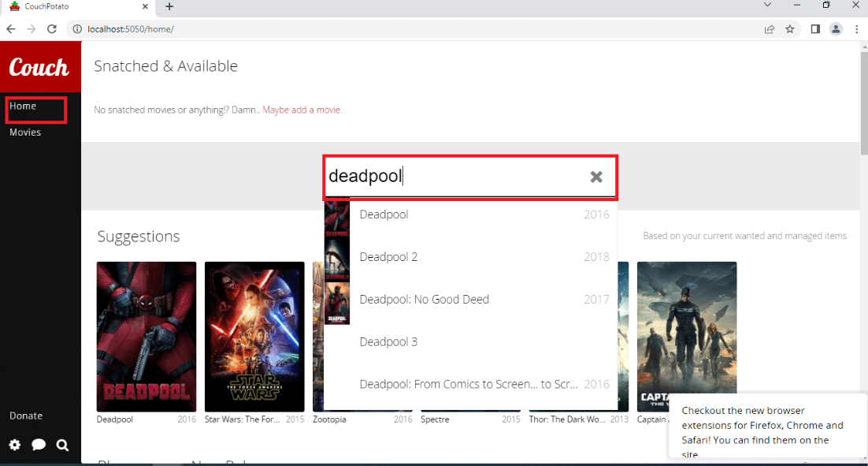Bookmark this page with star icon
Screen dimensions: 868x466
click(790, 29)
